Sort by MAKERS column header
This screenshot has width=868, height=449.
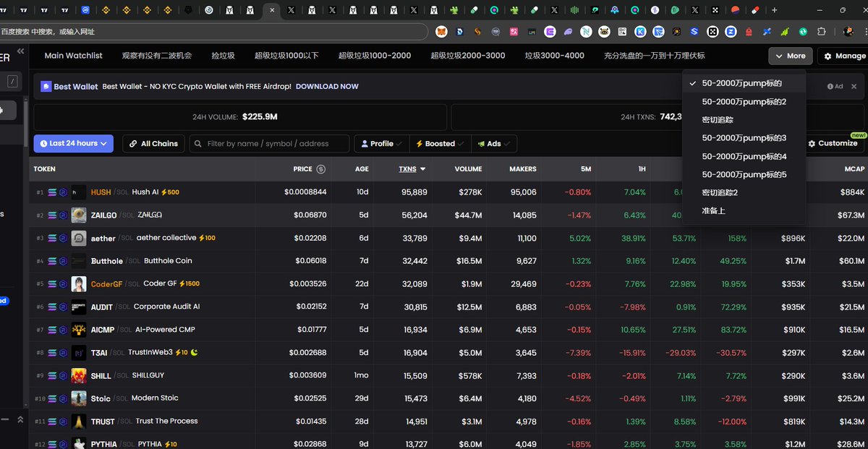click(x=522, y=169)
